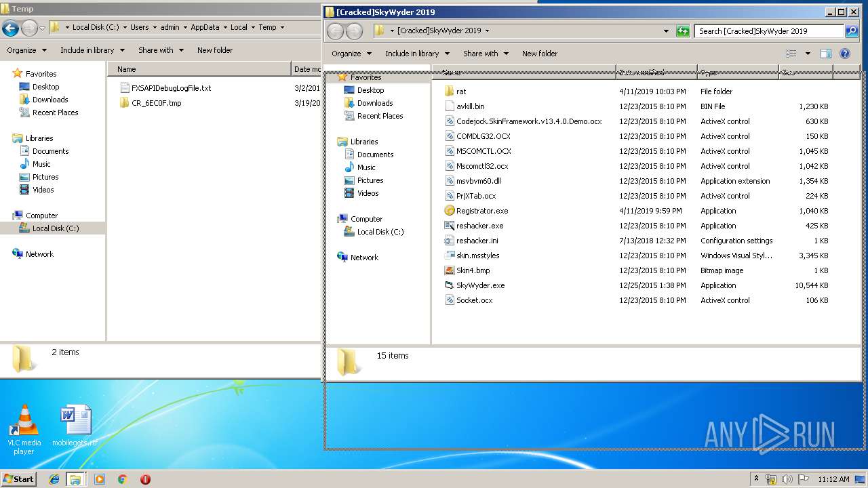Click the Help icon in SkyWyder window
The height and width of the screenshot is (488, 868).
coord(845,54)
